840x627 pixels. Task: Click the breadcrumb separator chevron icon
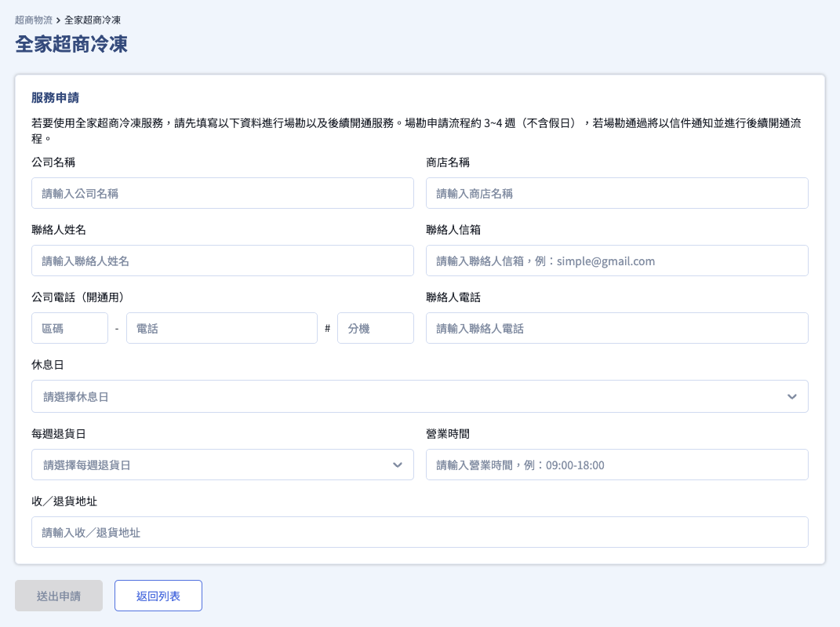(58, 20)
